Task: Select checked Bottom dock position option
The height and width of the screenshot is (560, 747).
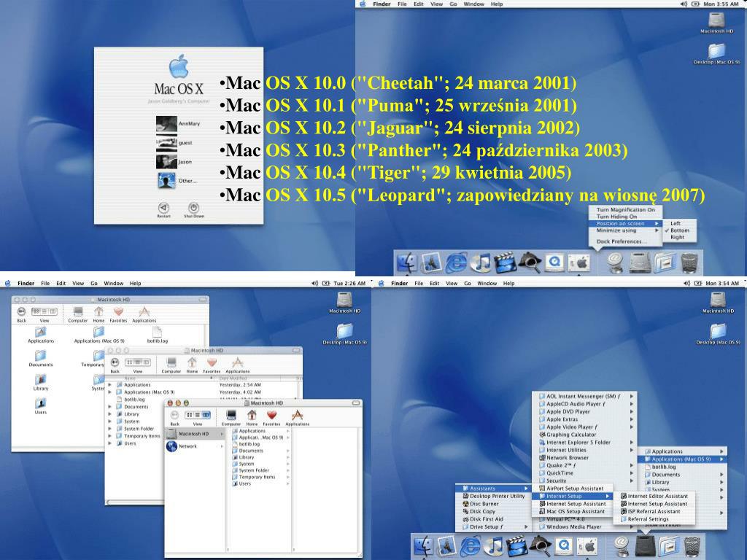Action: 680,230
